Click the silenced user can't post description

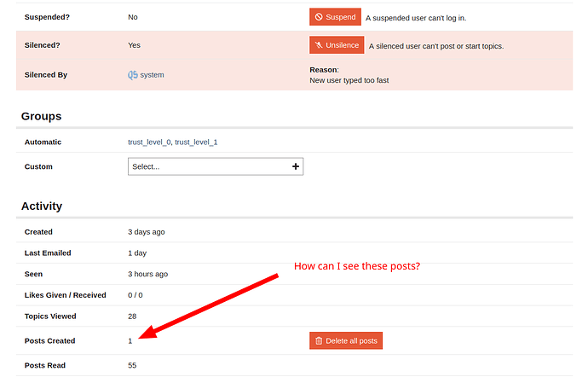[436, 46]
